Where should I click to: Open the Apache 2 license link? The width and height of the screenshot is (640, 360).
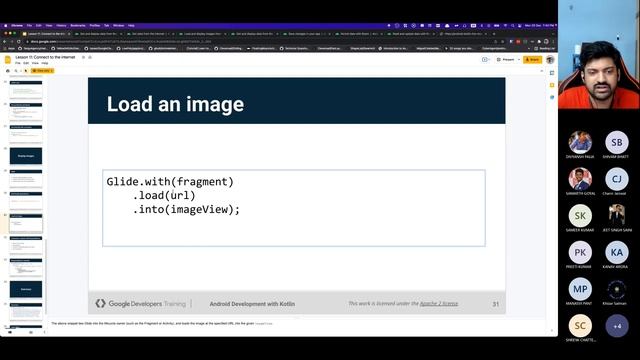(x=439, y=303)
